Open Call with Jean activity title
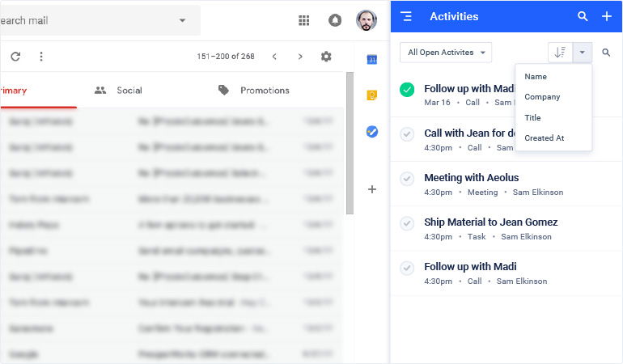 469,133
